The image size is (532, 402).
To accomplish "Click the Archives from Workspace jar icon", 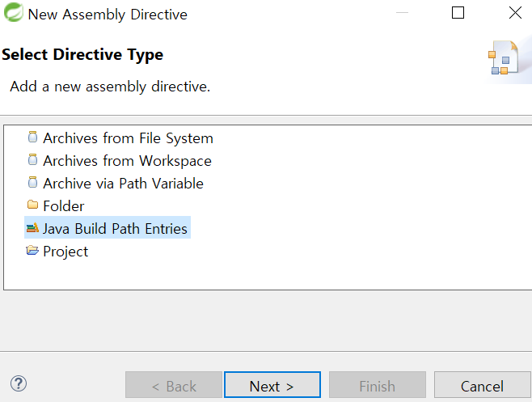I will point(32,159).
